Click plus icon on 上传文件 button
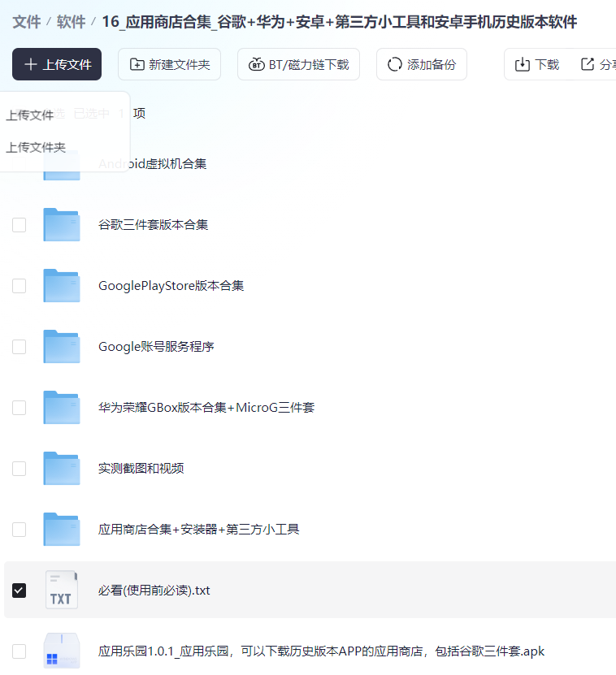 pyautogui.click(x=31, y=64)
